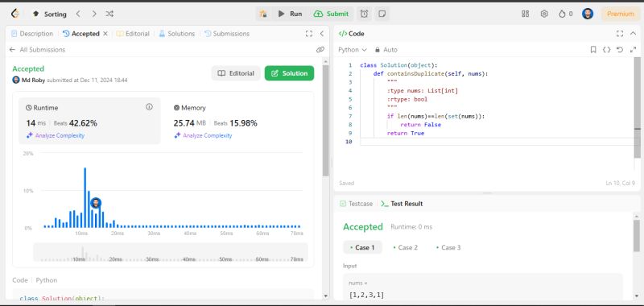Open settings gear icon in header
Image resolution: width=644 pixels, height=306 pixels.
544,14
